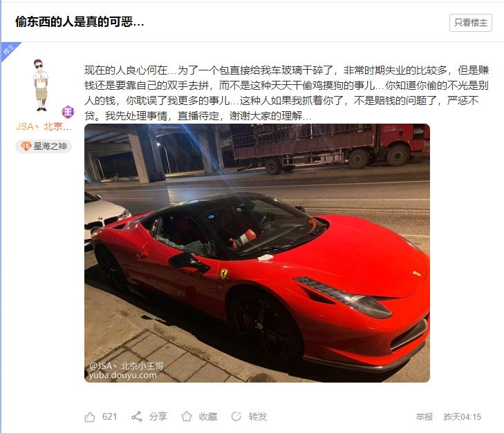Toggle 只看楼主 filter button
This screenshot has width=504, height=433.
[x=471, y=23]
